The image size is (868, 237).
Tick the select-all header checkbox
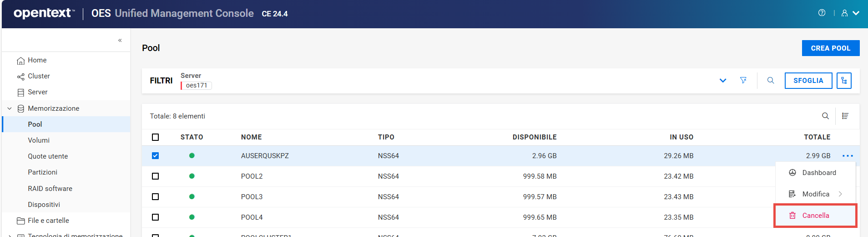pos(155,137)
